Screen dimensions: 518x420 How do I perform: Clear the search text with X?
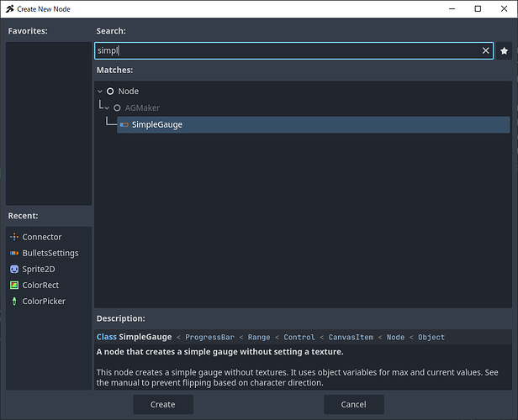485,50
